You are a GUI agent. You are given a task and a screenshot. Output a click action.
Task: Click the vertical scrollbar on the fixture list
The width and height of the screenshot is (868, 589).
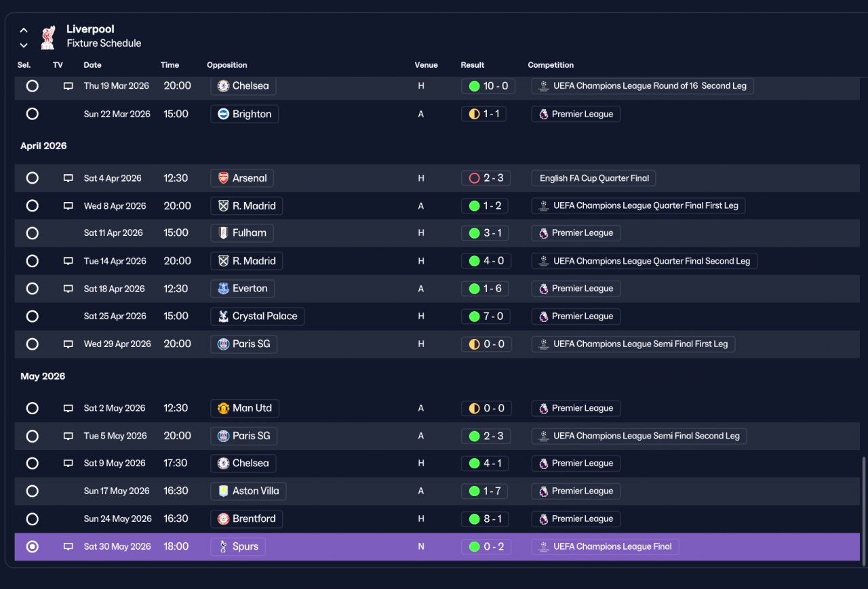tap(863, 508)
